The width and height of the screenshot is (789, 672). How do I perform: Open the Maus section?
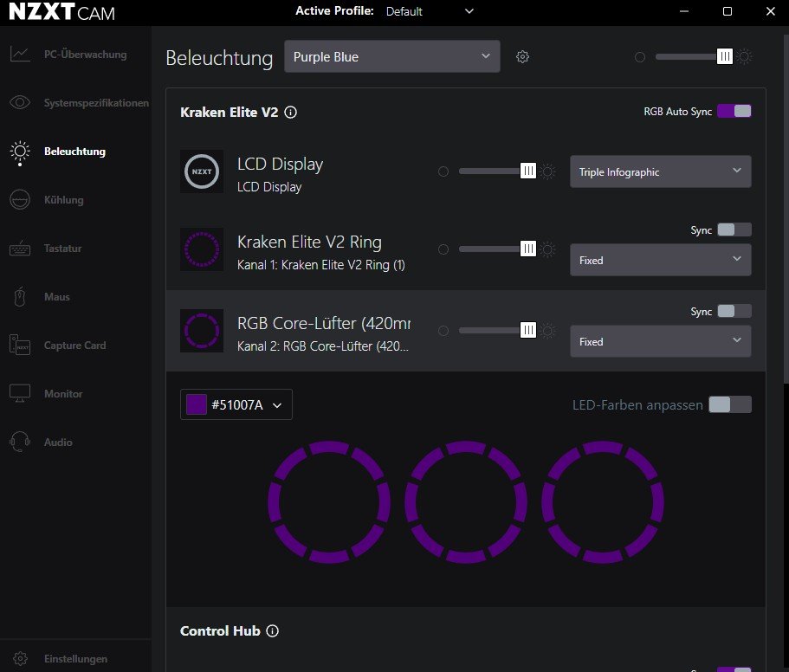click(x=57, y=297)
